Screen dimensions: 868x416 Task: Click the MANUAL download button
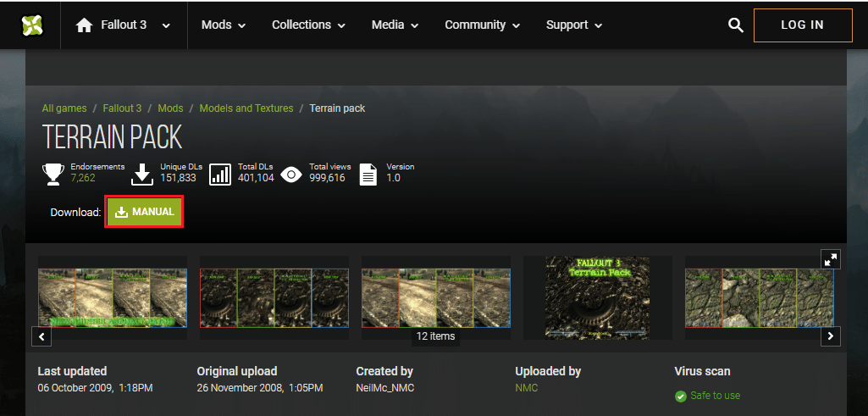144,212
